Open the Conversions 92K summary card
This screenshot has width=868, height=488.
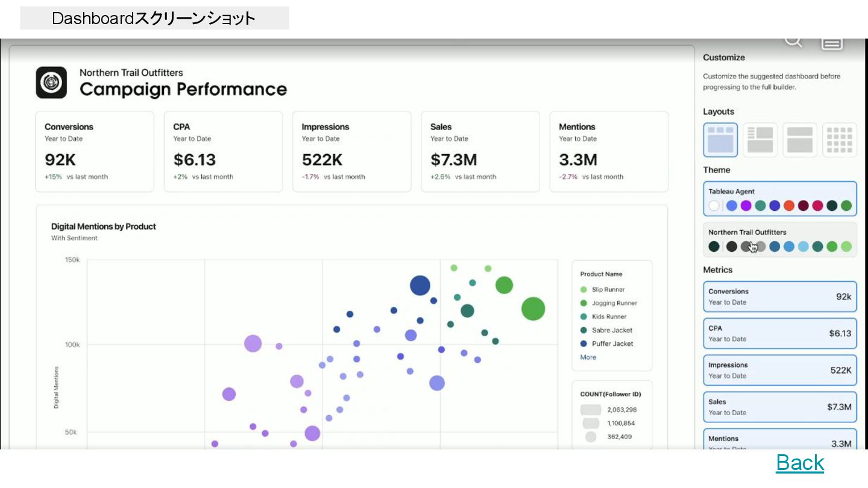point(95,152)
